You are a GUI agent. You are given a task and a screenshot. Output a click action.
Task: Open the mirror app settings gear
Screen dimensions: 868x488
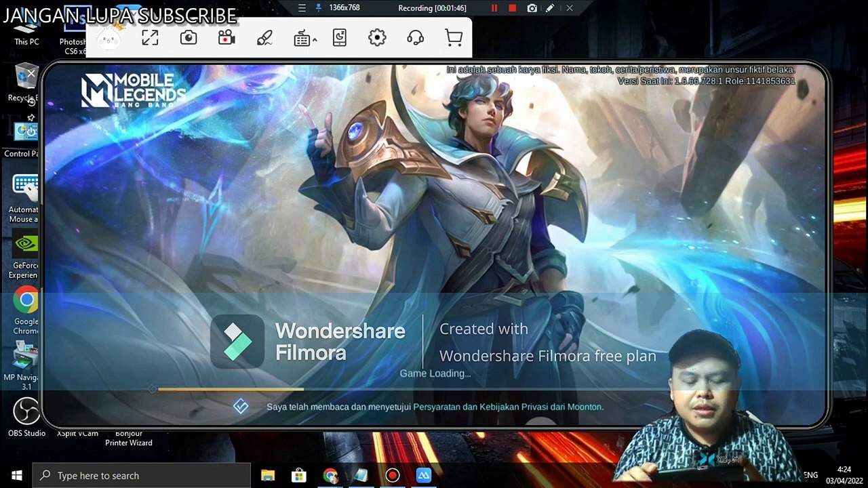[377, 38]
